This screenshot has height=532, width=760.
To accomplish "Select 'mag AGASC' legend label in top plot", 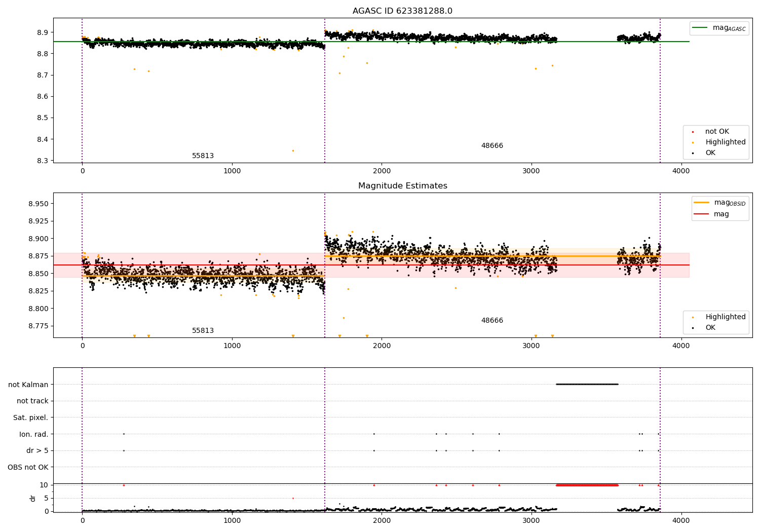I will 729,28.
